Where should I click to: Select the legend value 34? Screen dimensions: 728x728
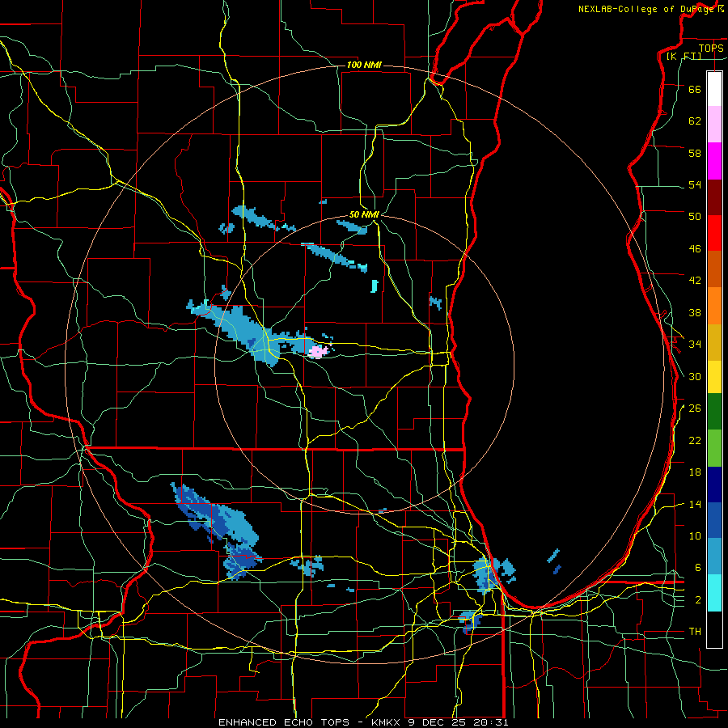click(695, 344)
